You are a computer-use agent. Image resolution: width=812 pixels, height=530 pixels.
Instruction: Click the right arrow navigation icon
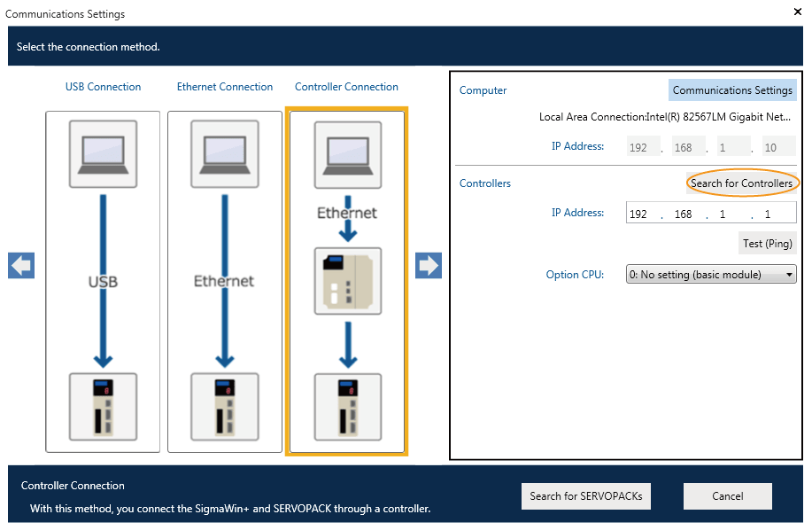point(429,266)
